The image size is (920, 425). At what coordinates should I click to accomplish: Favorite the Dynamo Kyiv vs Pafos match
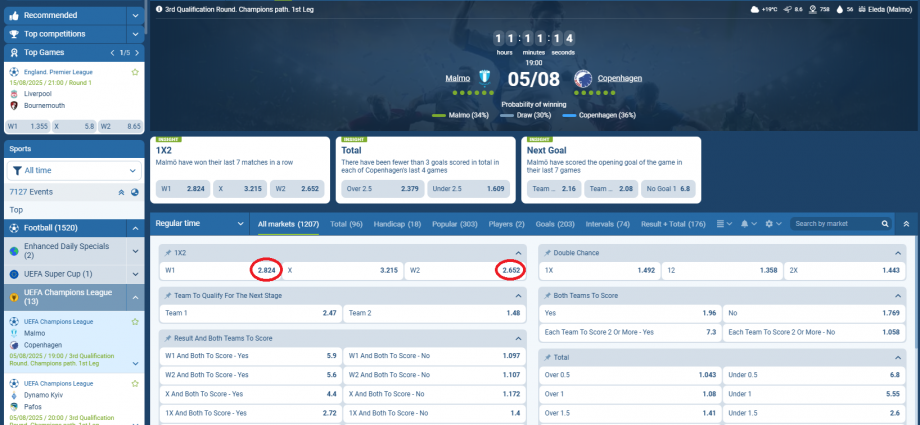(135, 383)
